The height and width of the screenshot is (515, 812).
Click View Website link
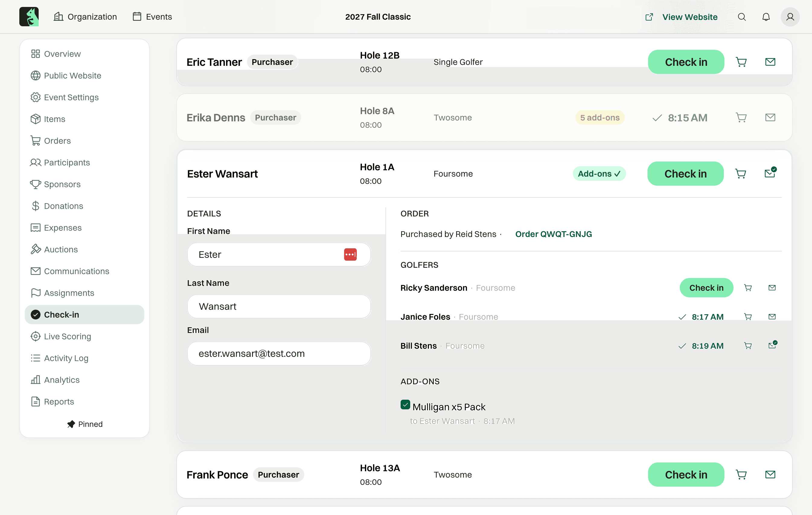pyautogui.click(x=682, y=17)
